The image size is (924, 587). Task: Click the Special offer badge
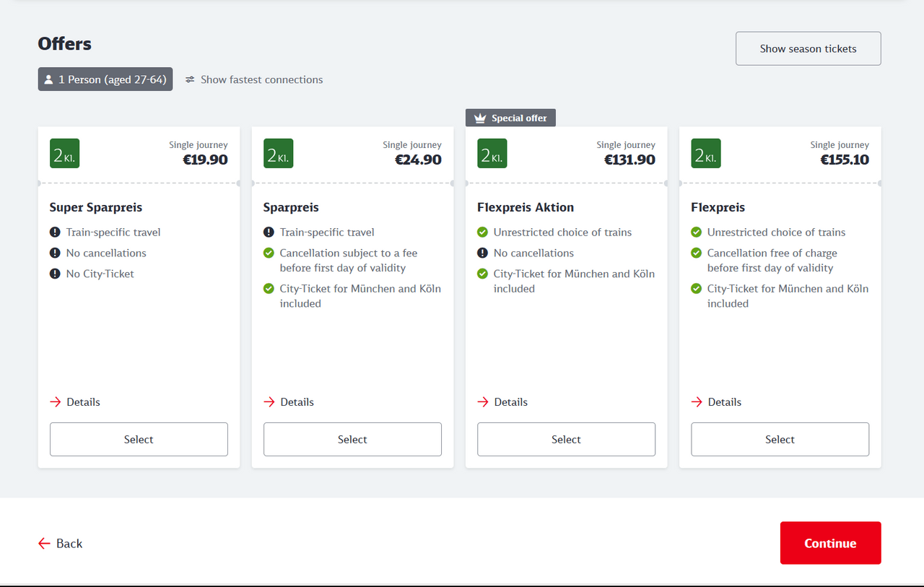[x=511, y=118]
